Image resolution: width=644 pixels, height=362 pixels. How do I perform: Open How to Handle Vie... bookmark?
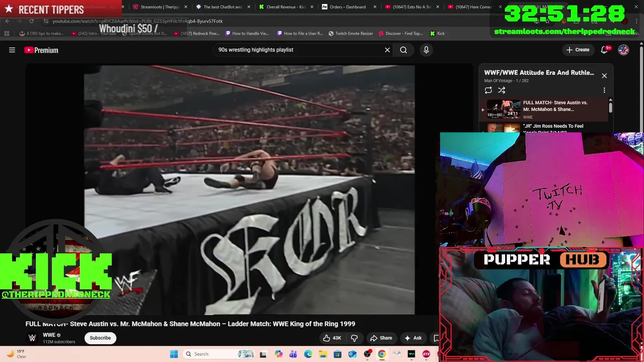pos(248,33)
